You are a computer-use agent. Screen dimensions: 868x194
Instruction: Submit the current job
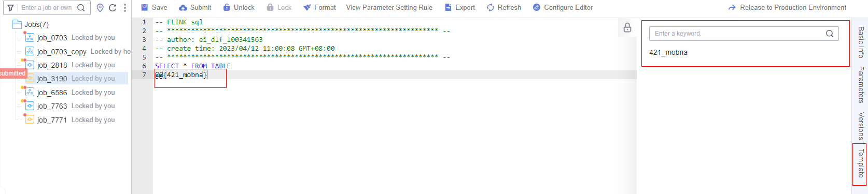195,7
